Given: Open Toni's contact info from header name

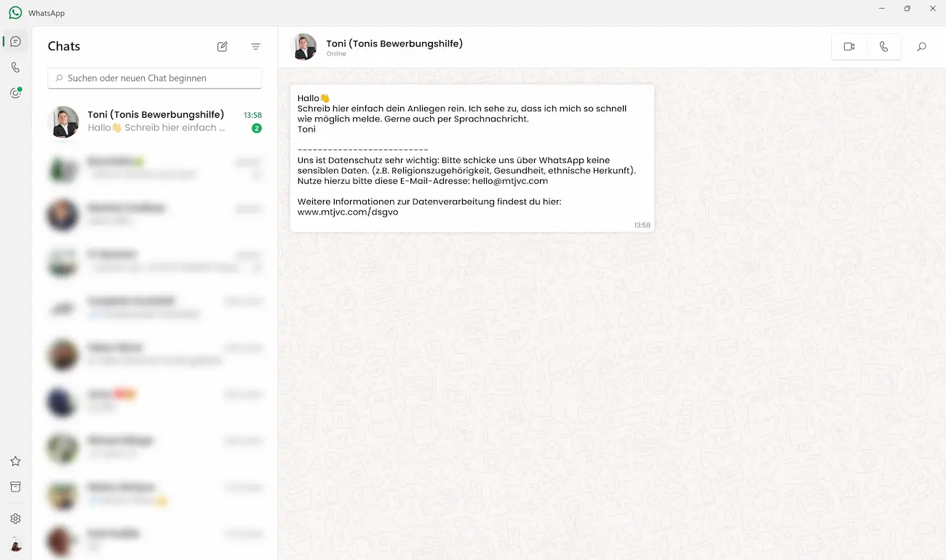Looking at the screenshot, I should pyautogui.click(x=394, y=44).
